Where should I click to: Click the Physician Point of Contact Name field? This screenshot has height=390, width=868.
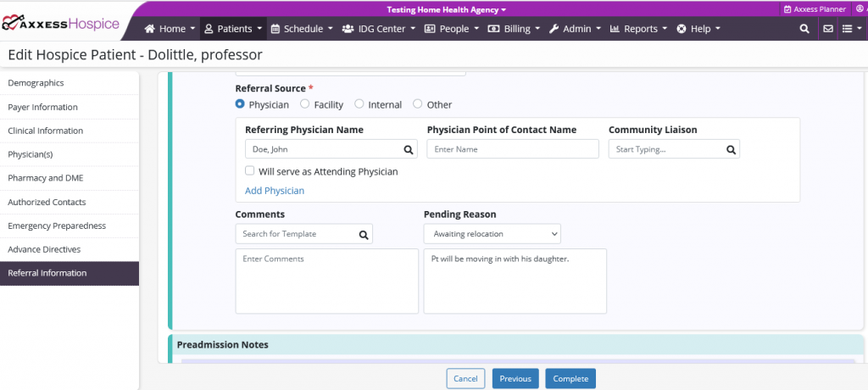click(x=512, y=149)
